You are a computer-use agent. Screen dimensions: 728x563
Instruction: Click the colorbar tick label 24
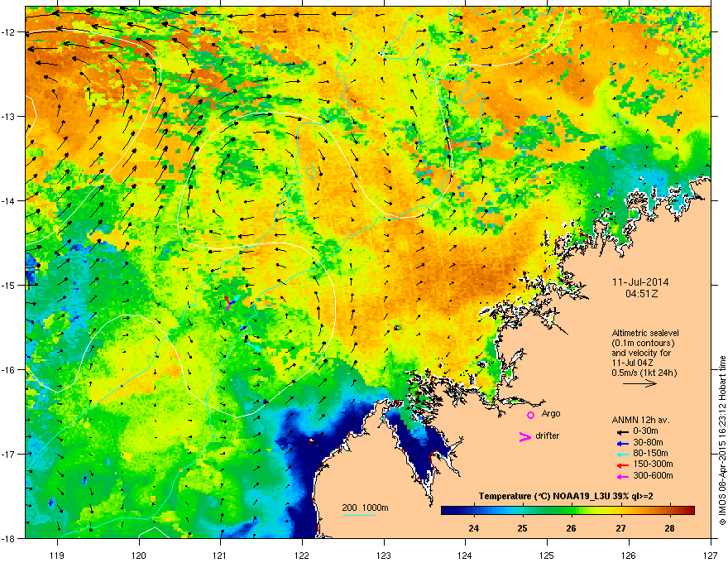[x=473, y=528]
